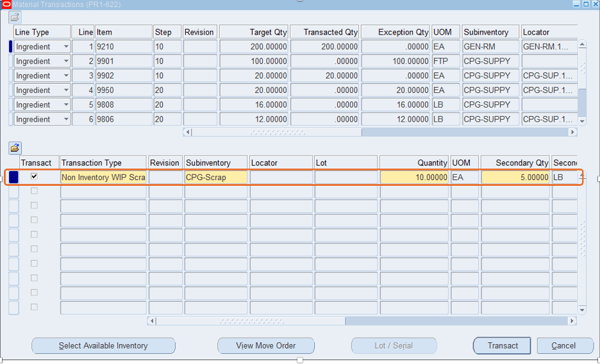Viewport: 600px width, 364px height.
Task: Click the folder icon above Line Type
Action: (15, 17)
